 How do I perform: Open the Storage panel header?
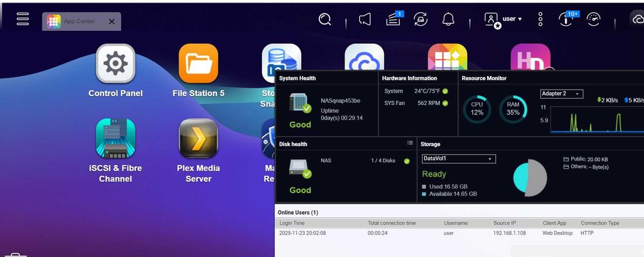(x=430, y=144)
